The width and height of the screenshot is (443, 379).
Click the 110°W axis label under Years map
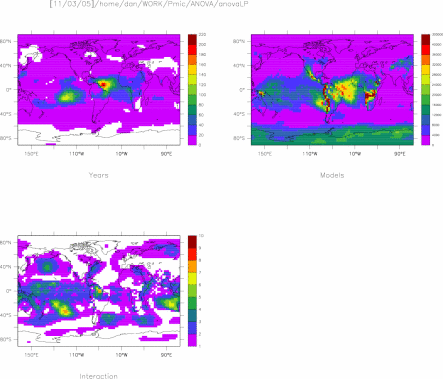click(77, 154)
